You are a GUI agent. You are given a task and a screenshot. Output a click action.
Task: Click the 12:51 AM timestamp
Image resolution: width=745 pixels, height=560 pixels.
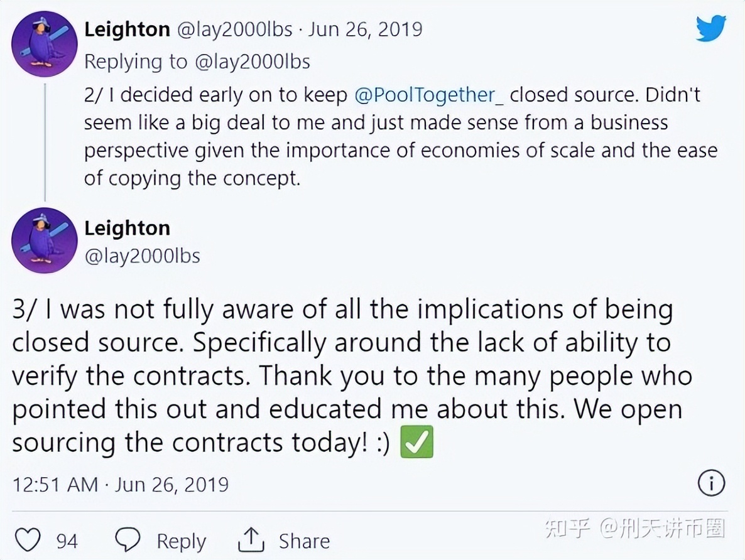click(x=55, y=484)
